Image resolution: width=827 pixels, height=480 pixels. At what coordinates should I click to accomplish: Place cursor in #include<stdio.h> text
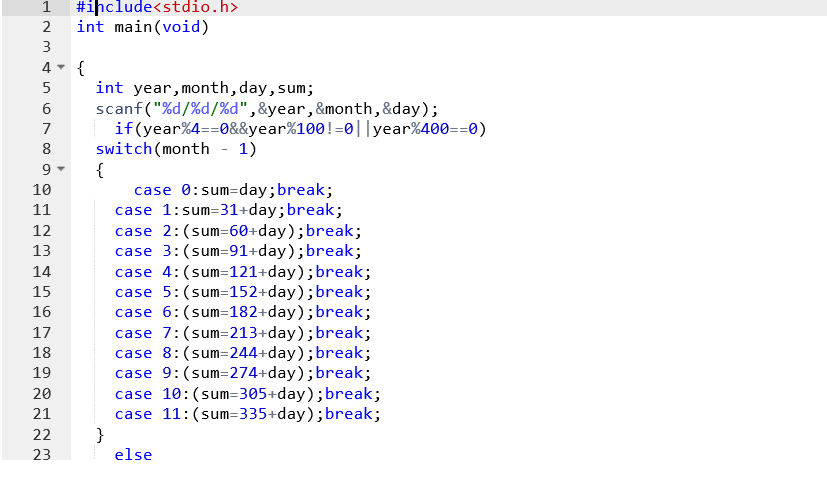pyautogui.click(x=157, y=7)
